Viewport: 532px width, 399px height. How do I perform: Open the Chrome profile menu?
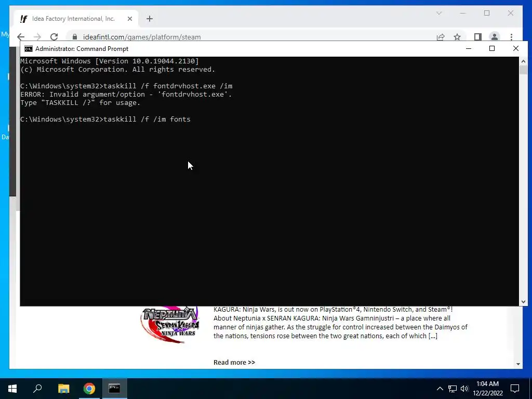pyautogui.click(x=495, y=37)
